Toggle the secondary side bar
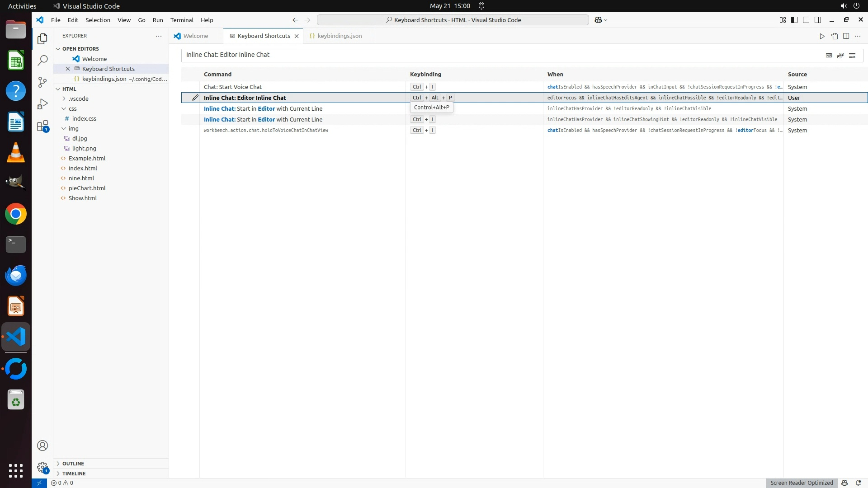868x488 pixels. tap(818, 20)
